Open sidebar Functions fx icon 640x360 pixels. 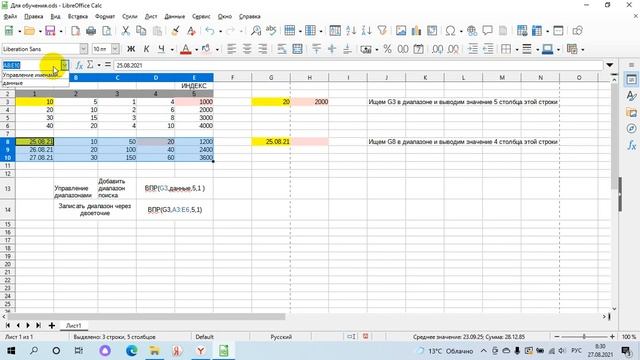(631, 145)
